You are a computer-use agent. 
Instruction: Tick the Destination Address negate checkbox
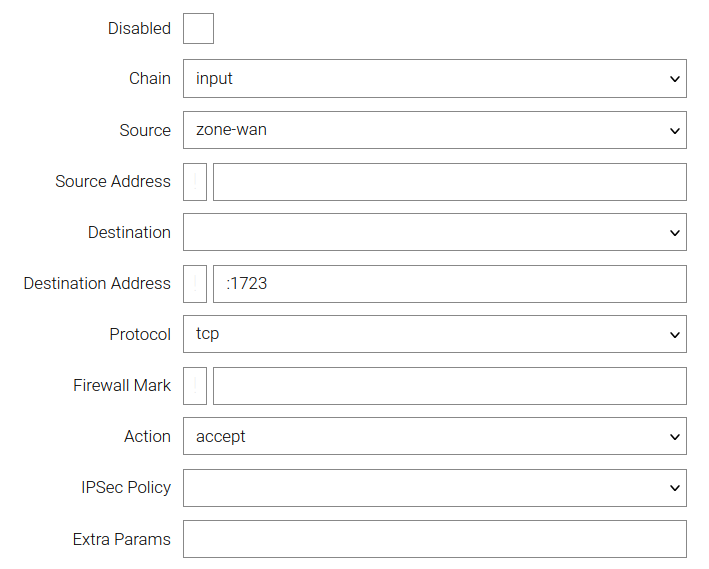195,284
